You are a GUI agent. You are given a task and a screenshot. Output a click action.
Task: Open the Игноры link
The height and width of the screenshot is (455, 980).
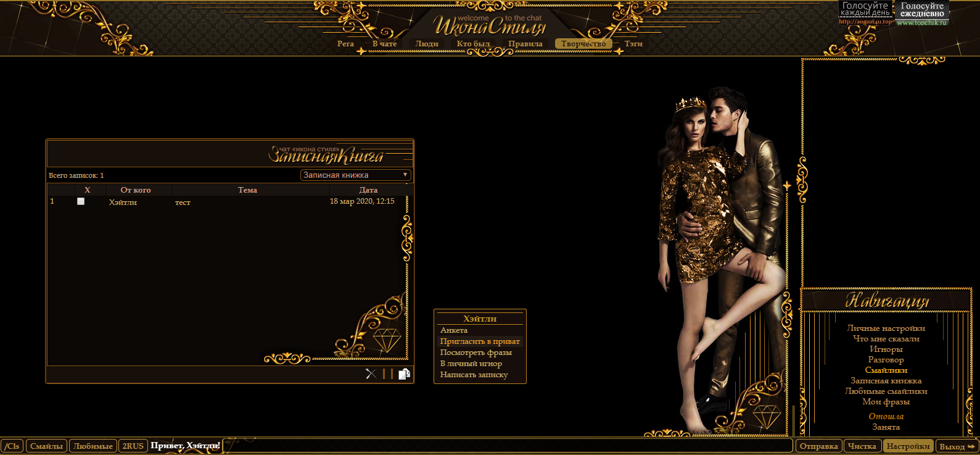tap(886, 349)
